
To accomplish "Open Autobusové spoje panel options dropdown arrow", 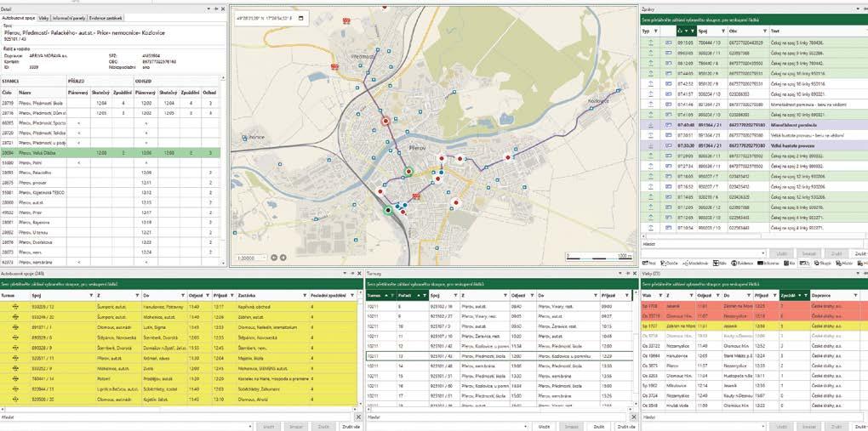I will [345, 274].
